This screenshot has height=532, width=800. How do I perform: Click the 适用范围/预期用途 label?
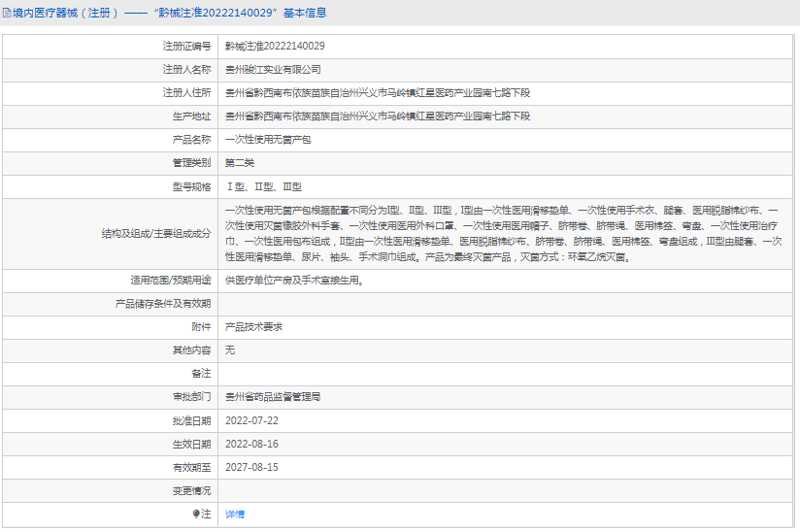click(x=171, y=281)
